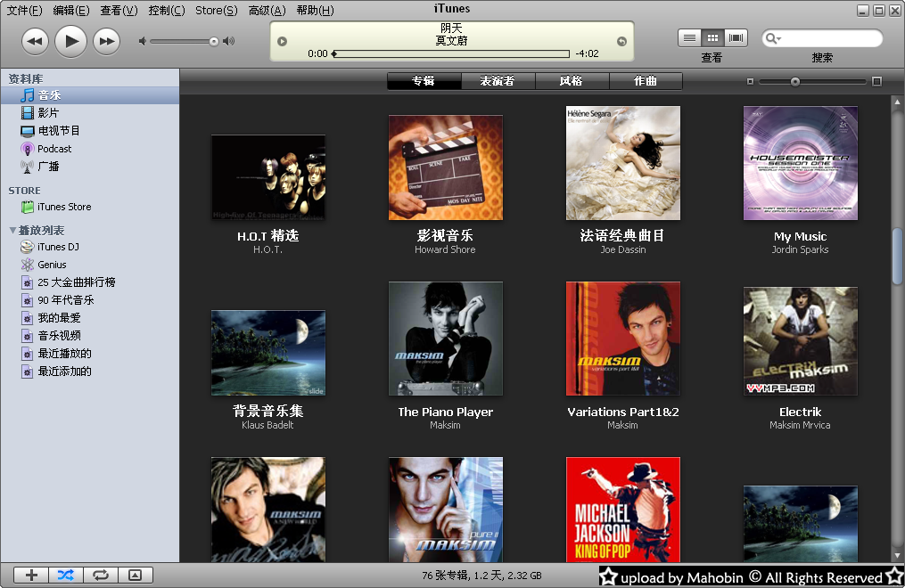Click the low volume speaker icon
905x588 pixels.
click(142, 41)
